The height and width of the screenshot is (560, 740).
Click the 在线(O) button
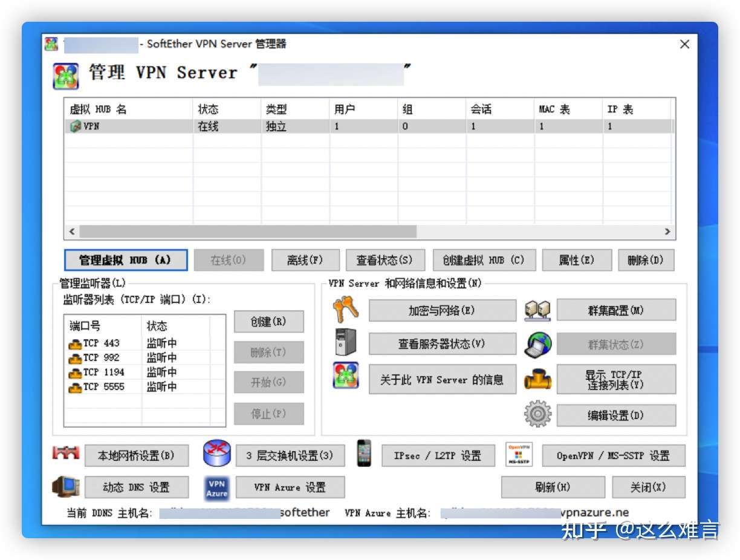click(229, 261)
